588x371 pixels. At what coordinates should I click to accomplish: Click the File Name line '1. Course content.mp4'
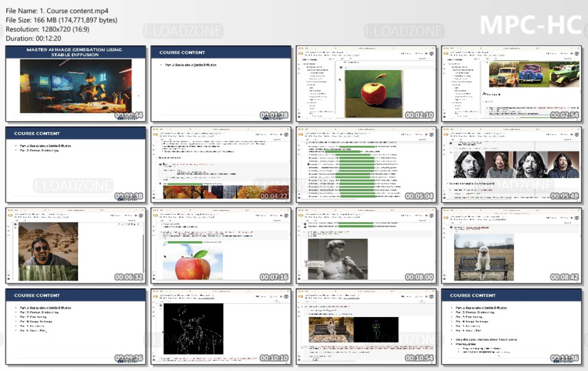coord(57,11)
